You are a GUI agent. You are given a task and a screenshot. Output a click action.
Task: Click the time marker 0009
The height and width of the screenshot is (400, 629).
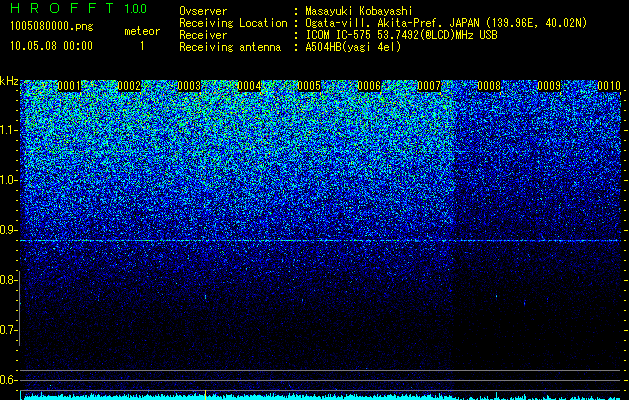(549, 86)
